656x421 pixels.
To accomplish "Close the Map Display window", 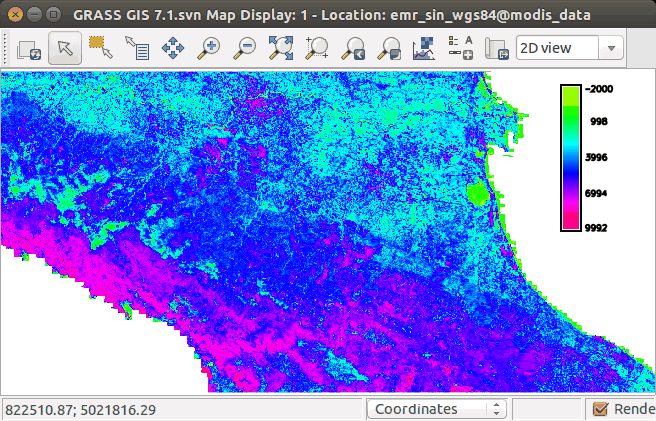I will click(x=12, y=15).
